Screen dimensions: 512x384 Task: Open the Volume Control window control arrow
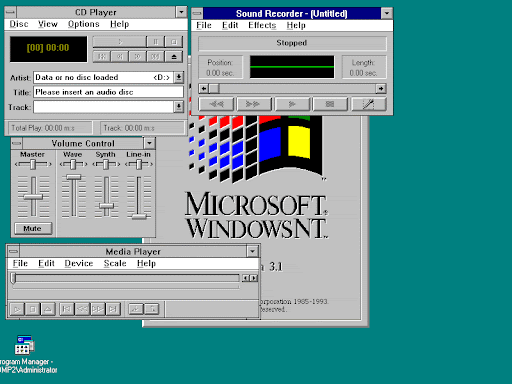coord(149,143)
